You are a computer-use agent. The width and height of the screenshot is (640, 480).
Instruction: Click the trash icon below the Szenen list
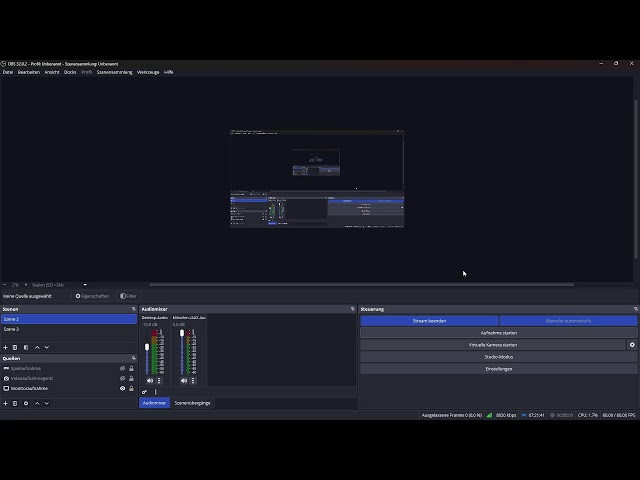point(15,347)
